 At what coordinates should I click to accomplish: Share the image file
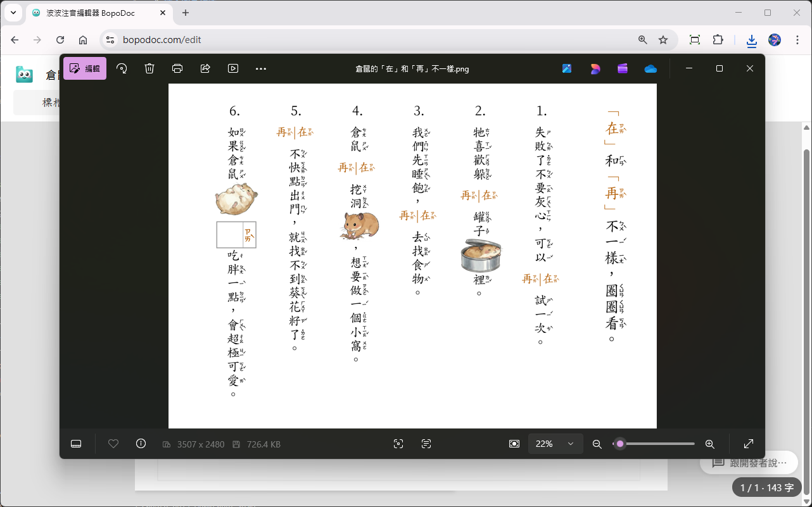coord(205,68)
